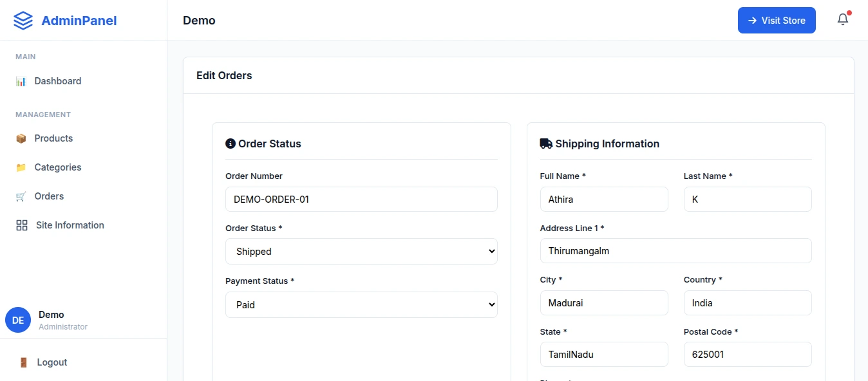Click the Dashboard bar chart icon
Screen dimensions: 868x381
21,81
